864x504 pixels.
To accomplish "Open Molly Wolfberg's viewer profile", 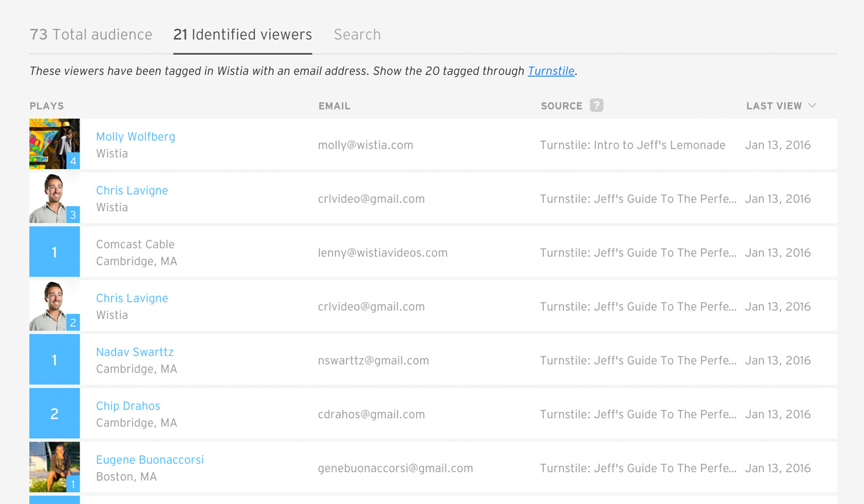I will click(135, 136).
